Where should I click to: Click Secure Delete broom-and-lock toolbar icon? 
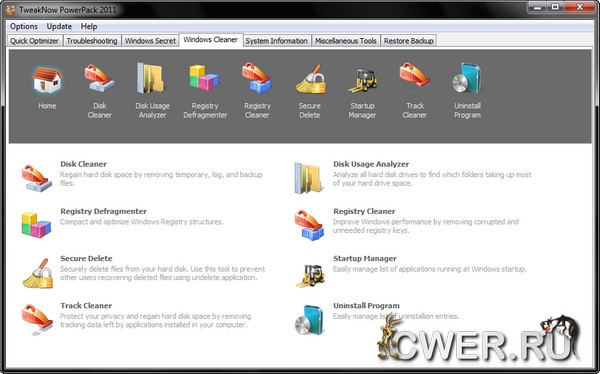point(310,79)
